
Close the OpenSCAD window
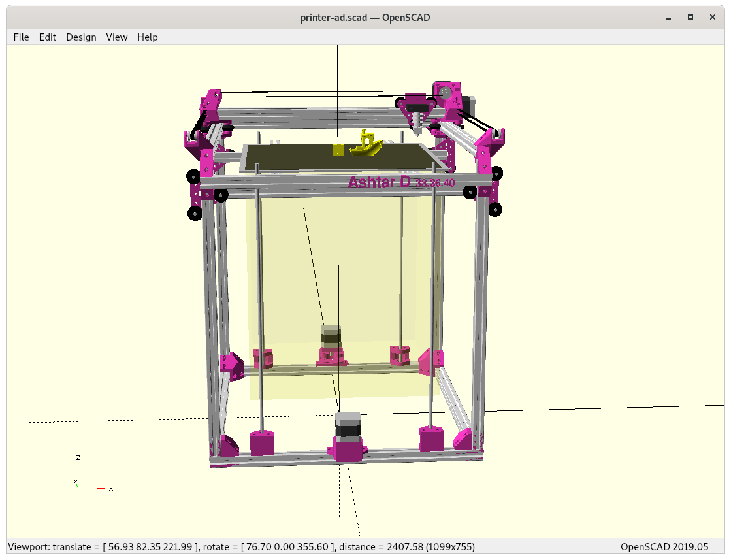(x=713, y=17)
